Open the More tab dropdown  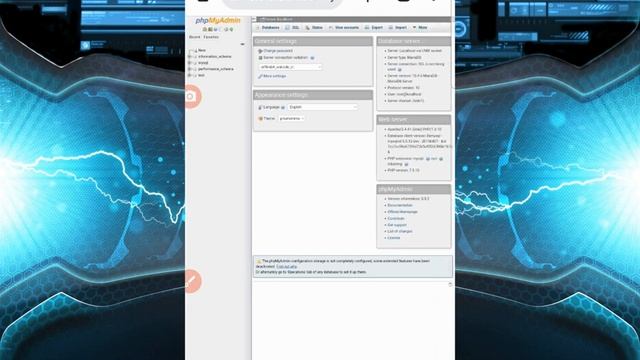(x=420, y=27)
